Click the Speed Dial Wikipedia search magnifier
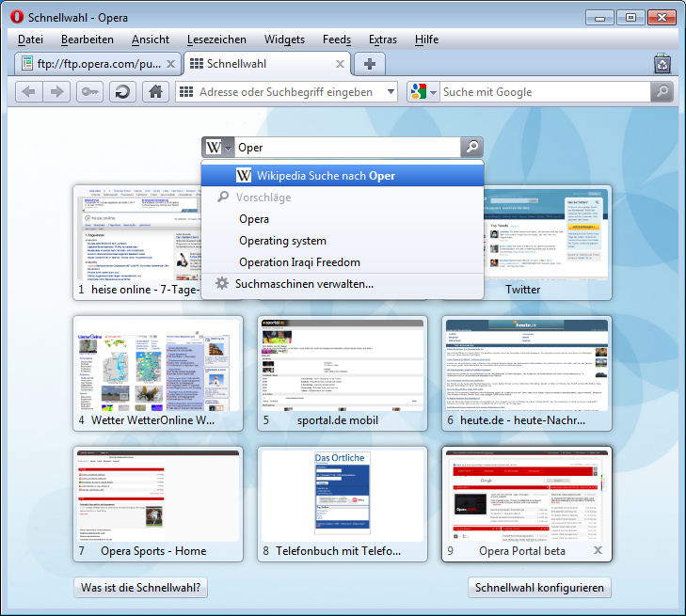Image resolution: width=686 pixels, height=616 pixels. [x=471, y=148]
